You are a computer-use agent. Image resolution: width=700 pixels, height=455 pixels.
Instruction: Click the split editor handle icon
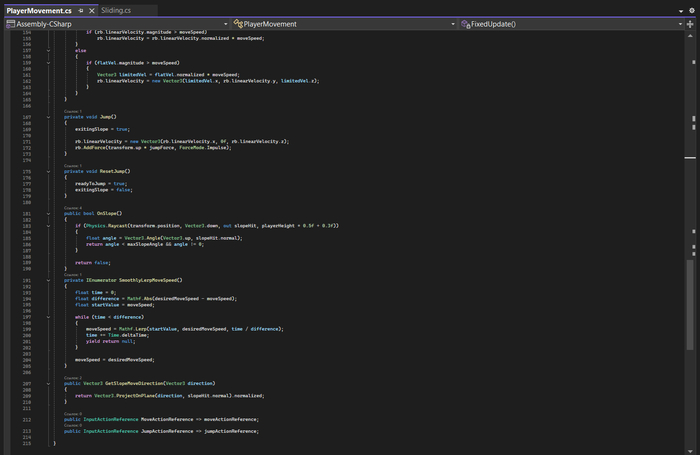691,23
